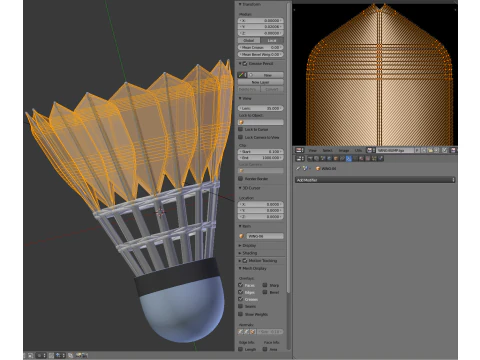Select the Local transform orientation button

tap(272, 40)
